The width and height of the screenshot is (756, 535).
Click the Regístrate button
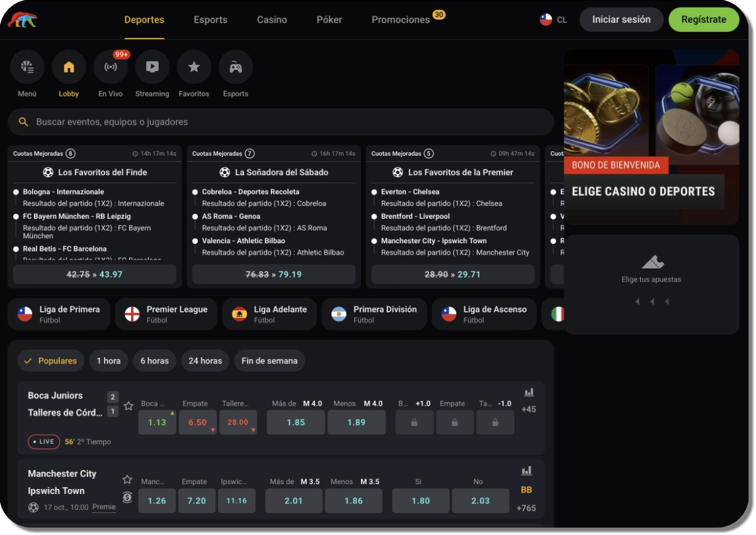pos(704,20)
